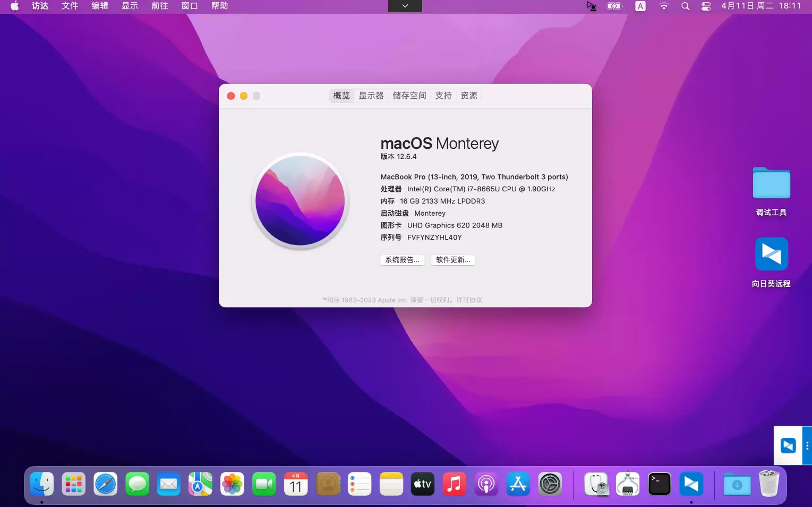Expand the top center chevron dropdown
This screenshot has width=812, height=507.
click(405, 6)
